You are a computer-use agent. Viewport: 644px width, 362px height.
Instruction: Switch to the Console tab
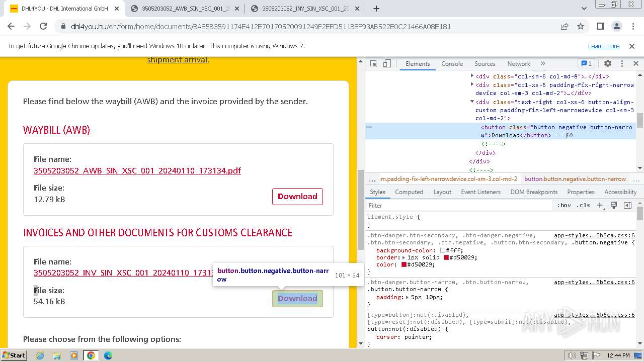452,64
